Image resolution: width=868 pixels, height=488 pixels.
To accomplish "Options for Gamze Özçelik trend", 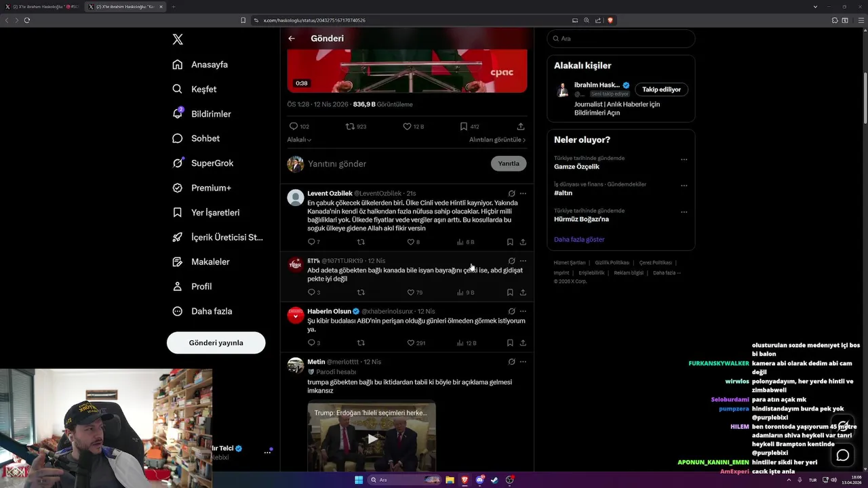I will click(684, 159).
